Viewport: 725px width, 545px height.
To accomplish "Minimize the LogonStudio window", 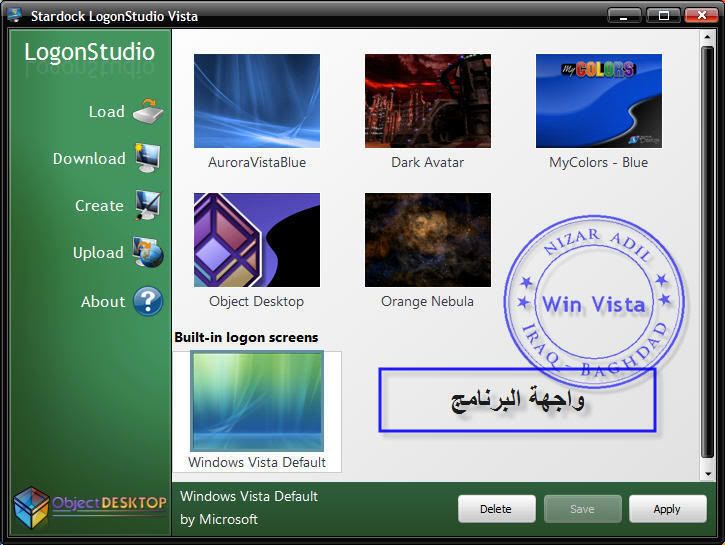I will point(624,15).
